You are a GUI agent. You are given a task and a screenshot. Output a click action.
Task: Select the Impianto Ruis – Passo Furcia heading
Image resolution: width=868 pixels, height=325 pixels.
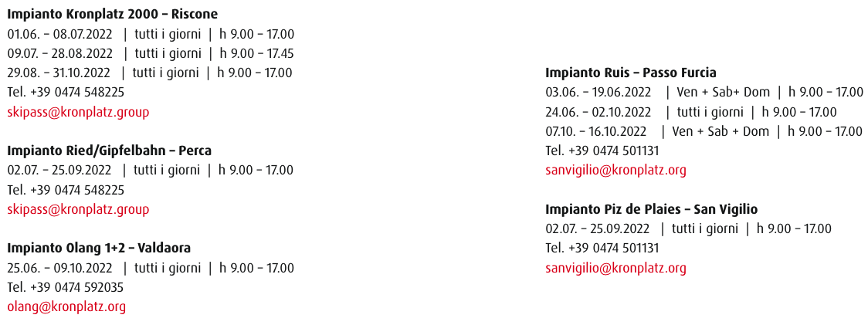630,73
